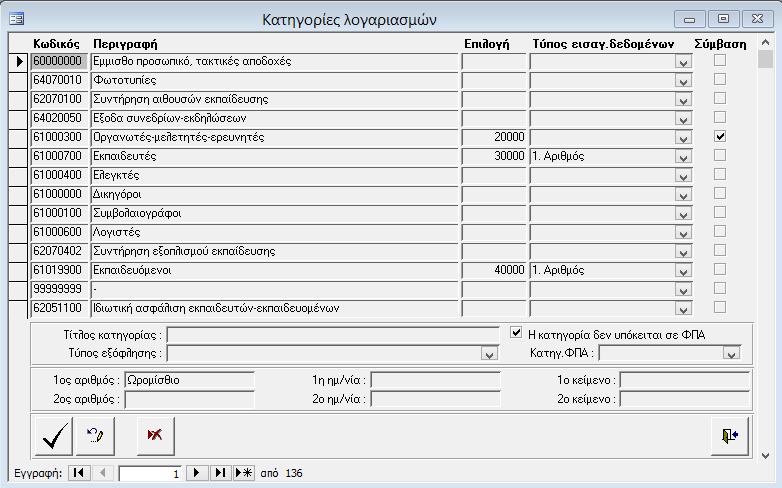Click the undo changes pencil icon
782x488 pixels.
pos(97,435)
